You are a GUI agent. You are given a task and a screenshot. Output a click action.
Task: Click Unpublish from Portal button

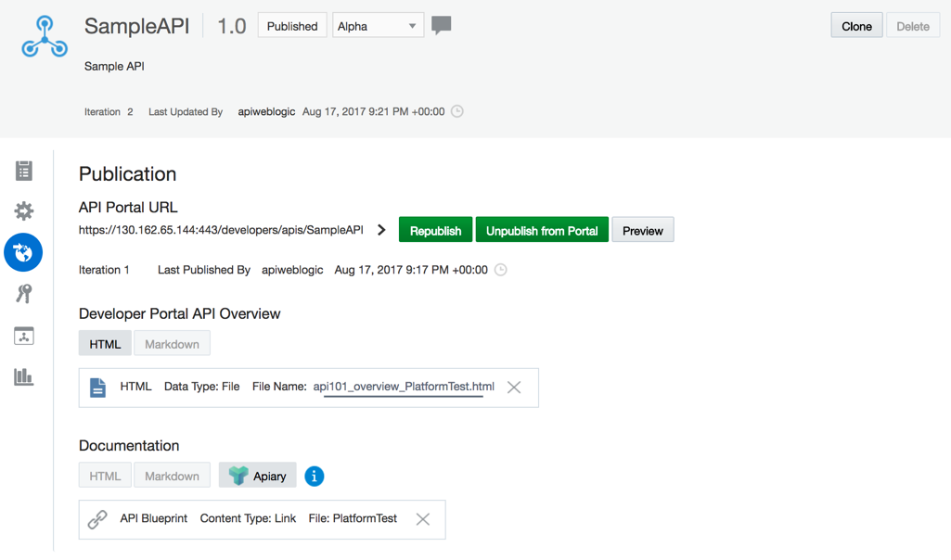[x=542, y=230]
